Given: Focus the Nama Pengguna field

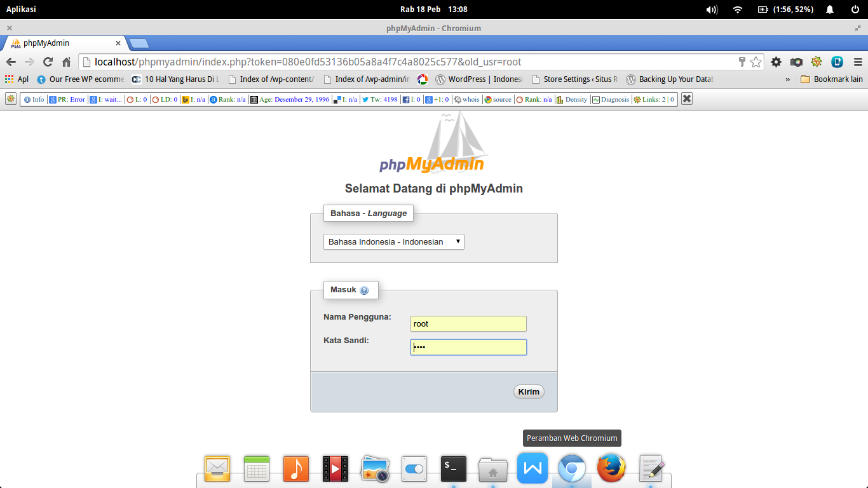Looking at the screenshot, I should [468, 323].
